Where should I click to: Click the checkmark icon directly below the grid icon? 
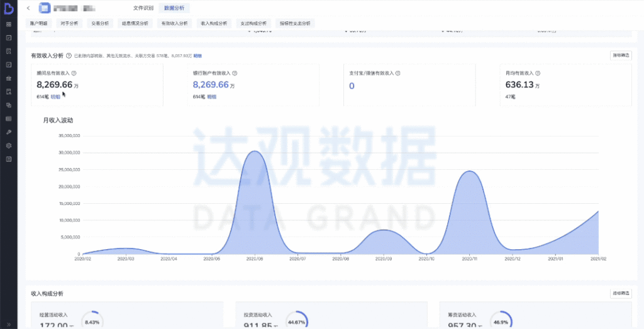9,38
